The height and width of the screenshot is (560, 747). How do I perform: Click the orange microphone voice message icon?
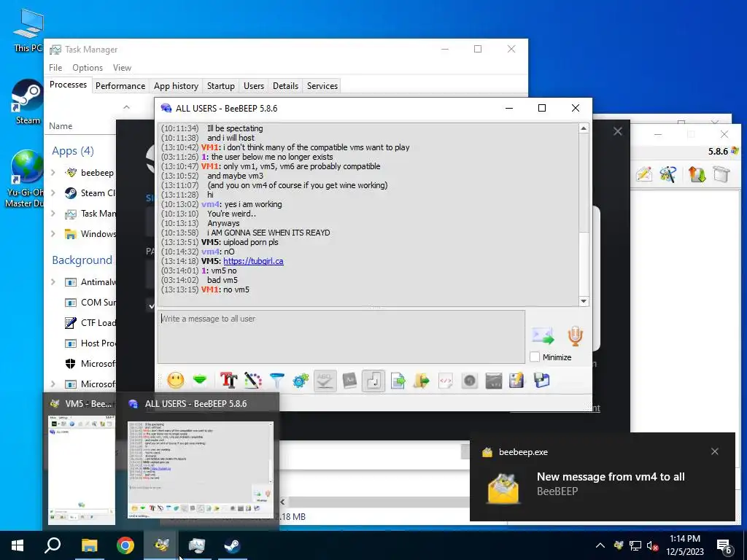coord(576,336)
